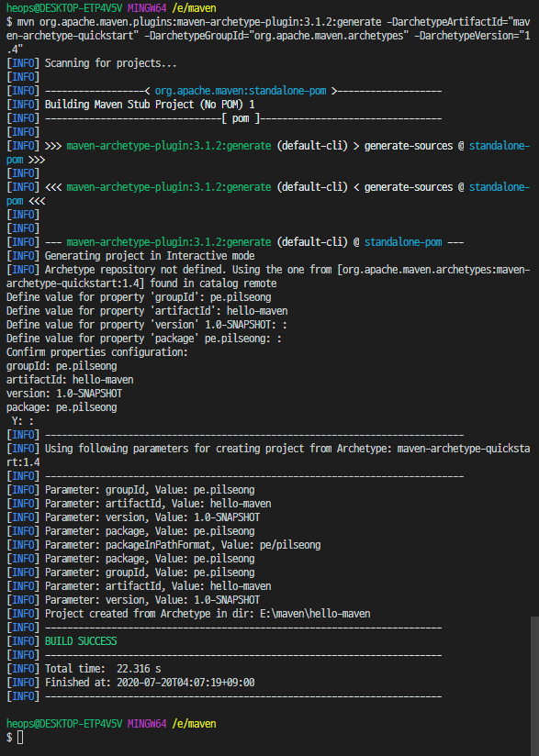Click 'Generating project in Interactive mode' line
The image size is (539, 756).
pos(150,256)
